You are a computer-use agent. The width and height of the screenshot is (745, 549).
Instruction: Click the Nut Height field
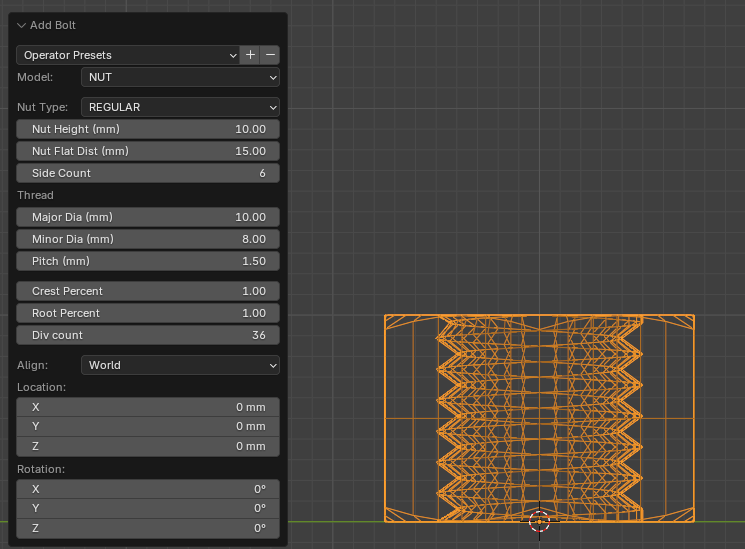pyautogui.click(x=148, y=129)
